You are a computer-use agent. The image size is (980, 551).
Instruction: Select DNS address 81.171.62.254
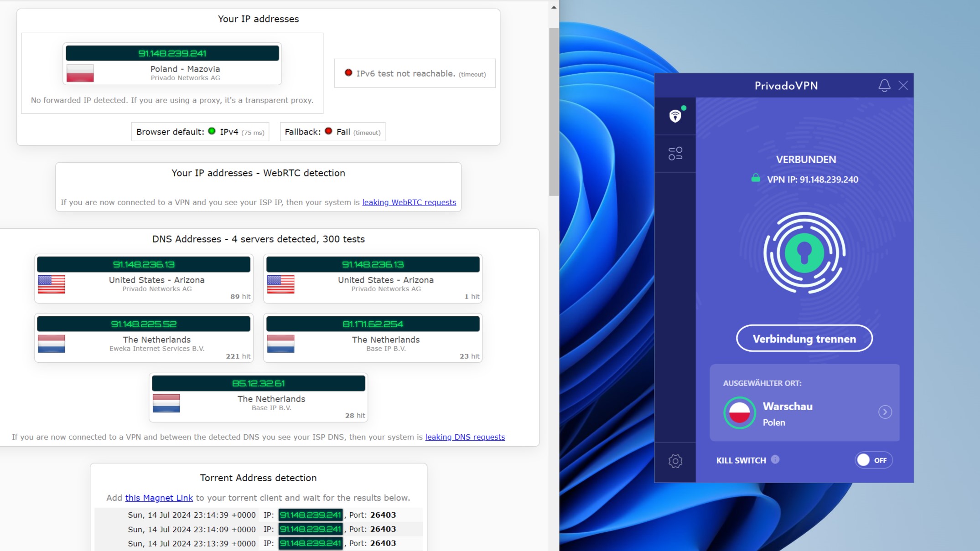coord(373,324)
